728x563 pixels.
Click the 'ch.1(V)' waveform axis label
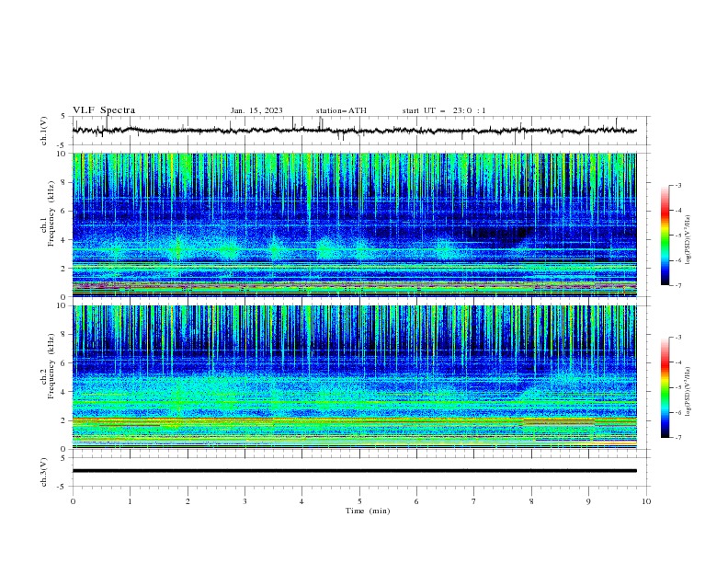coord(44,131)
